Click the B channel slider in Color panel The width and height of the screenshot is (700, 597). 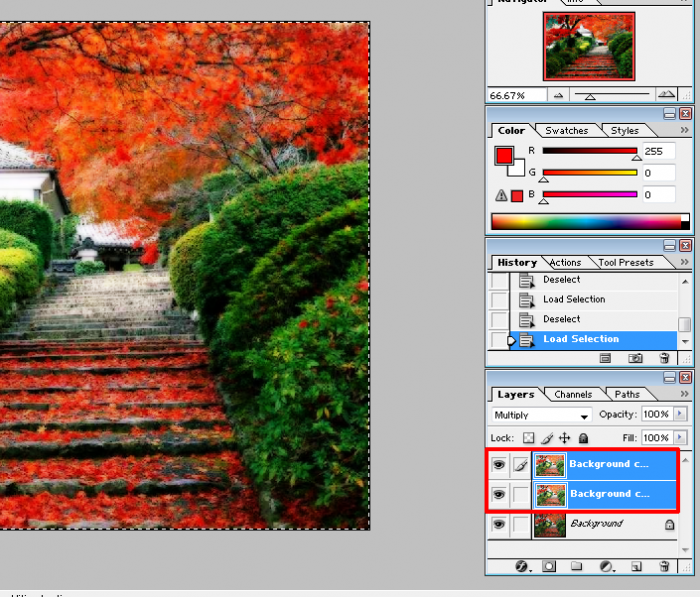click(590, 194)
